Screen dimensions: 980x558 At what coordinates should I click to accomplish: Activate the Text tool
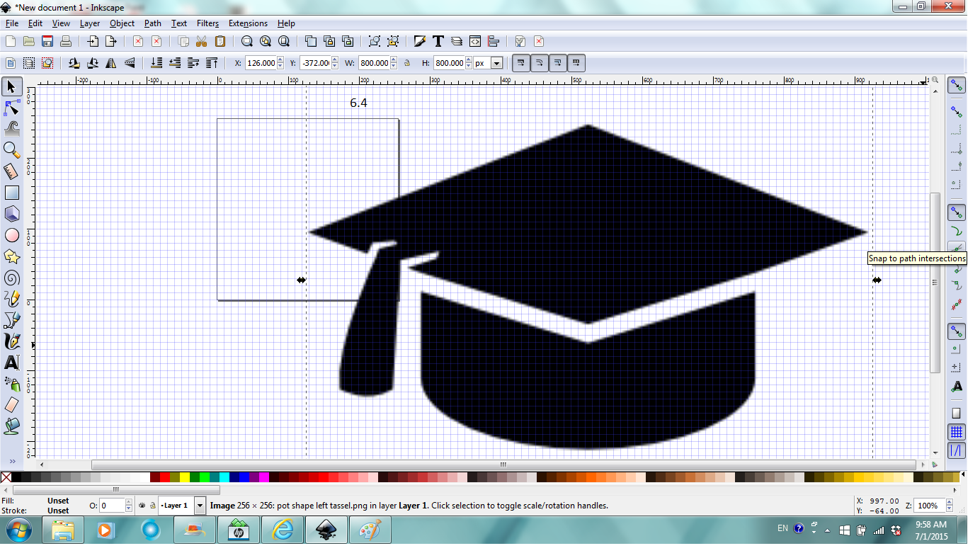(11, 363)
